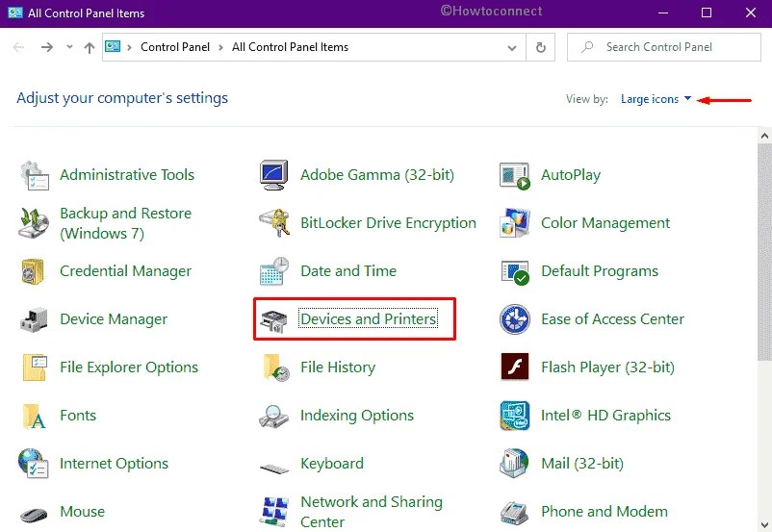772x532 pixels.
Task: Click the File History folder icon
Action: pos(275,367)
